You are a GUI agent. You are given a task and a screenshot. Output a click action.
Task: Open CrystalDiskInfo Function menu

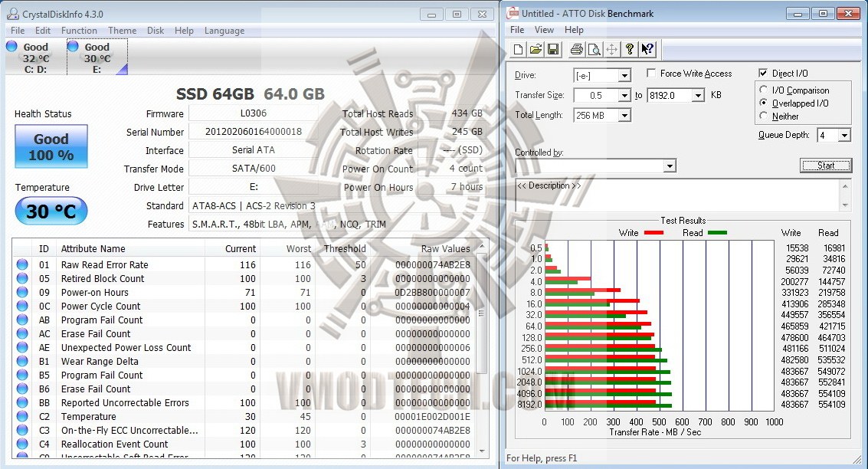point(79,31)
